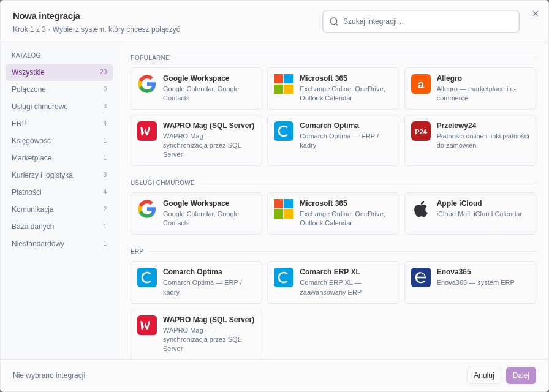Click the Microsoft logo under Usługi chmurowe
This screenshot has width=549, height=392.
(x=284, y=209)
